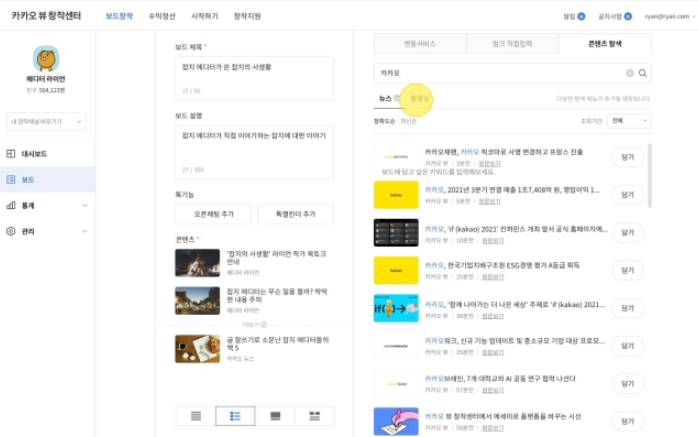This screenshot has width=699, height=437.
Task: Choose the single large card layout icon
Action: coord(275,416)
